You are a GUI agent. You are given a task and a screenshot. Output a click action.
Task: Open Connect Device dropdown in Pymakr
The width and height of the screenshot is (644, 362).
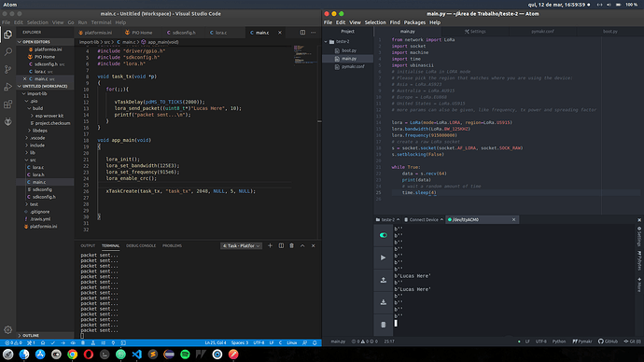[424, 219]
